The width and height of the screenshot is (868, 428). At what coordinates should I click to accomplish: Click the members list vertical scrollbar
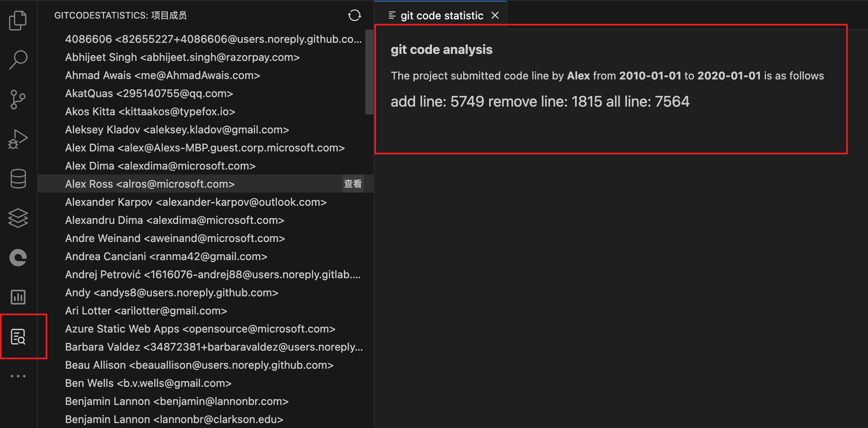[x=369, y=72]
